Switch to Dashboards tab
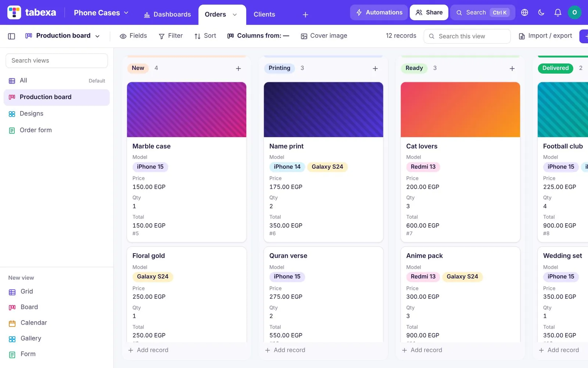The width and height of the screenshot is (588, 368). pos(167,14)
